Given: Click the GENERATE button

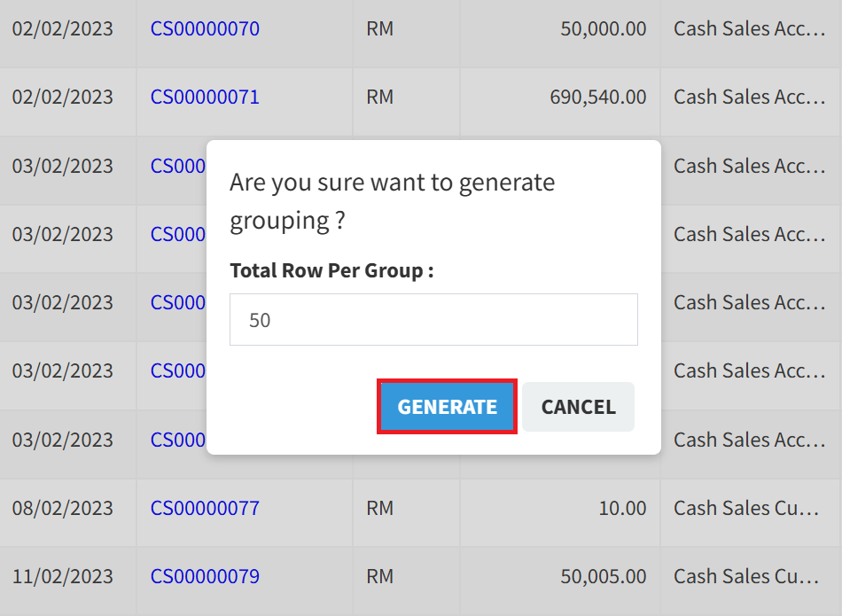Looking at the screenshot, I should pos(447,407).
